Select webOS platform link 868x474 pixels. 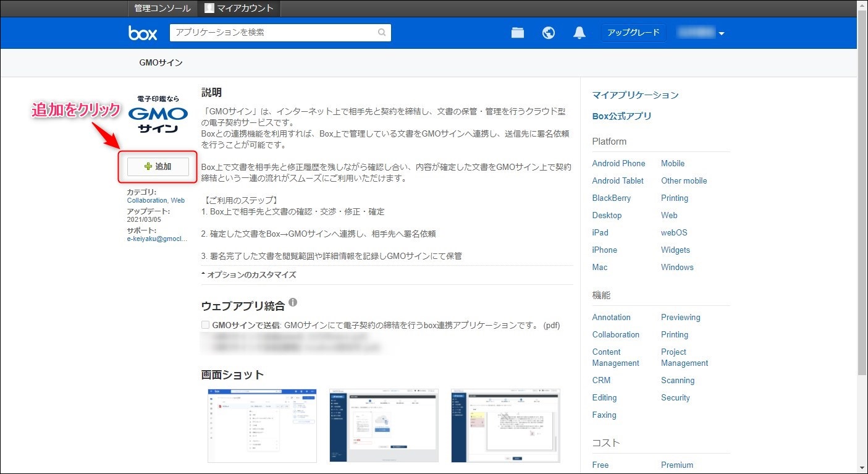click(x=674, y=232)
